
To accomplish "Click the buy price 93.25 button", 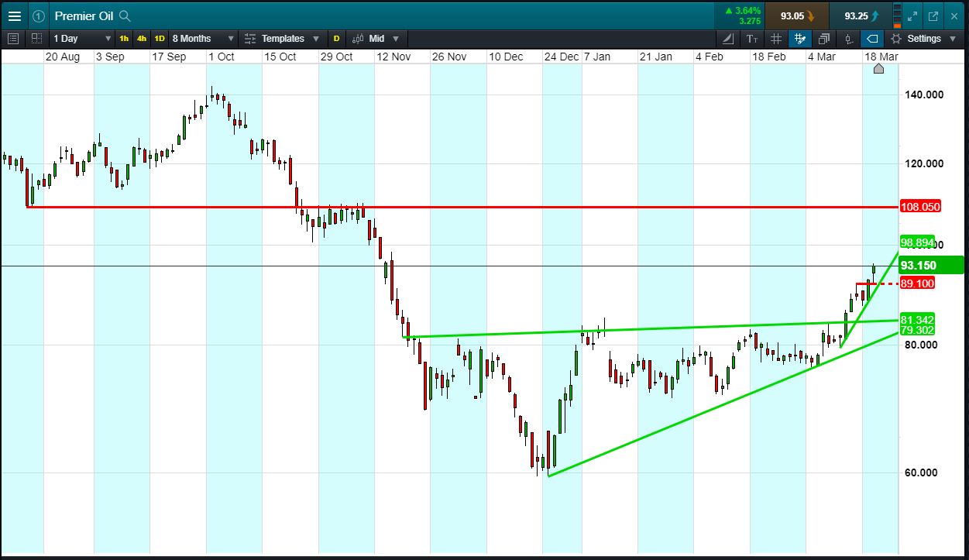I will (861, 15).
